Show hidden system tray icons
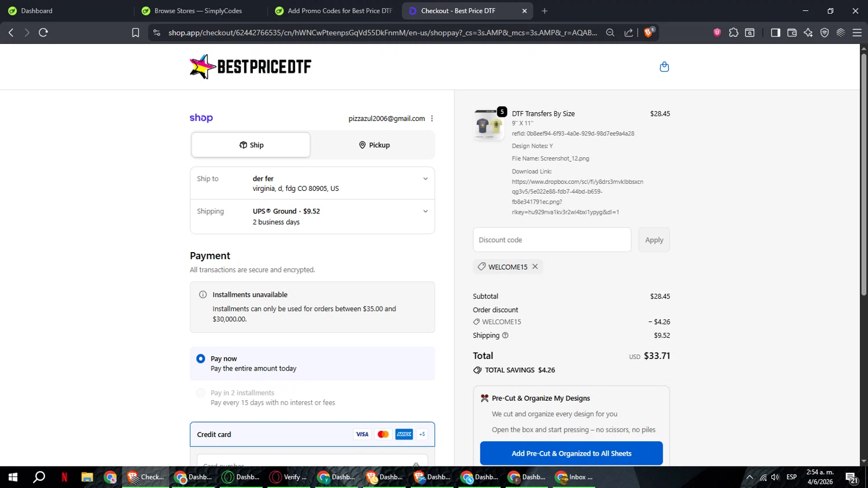The image size is (868, 488). point(749,477)
